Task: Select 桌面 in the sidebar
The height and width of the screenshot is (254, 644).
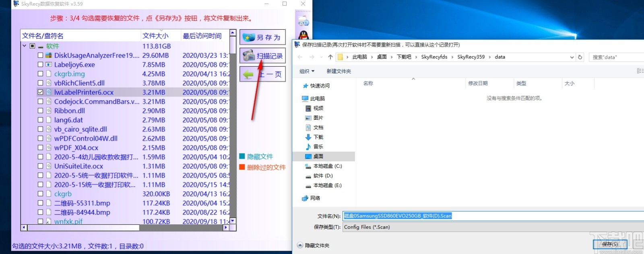Action: click(x=324, y=156)
